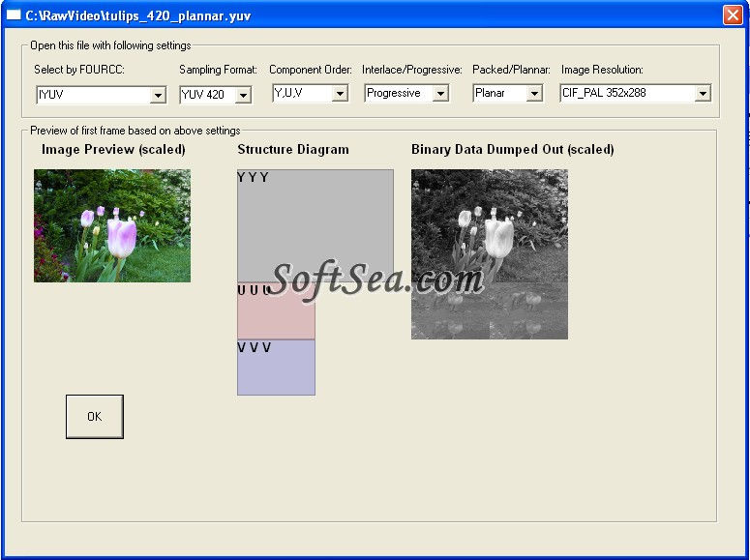The image size is (750, 560).
Task: Click the blue V V V block in Structure Diagram
Action: (x=276, y=368)
